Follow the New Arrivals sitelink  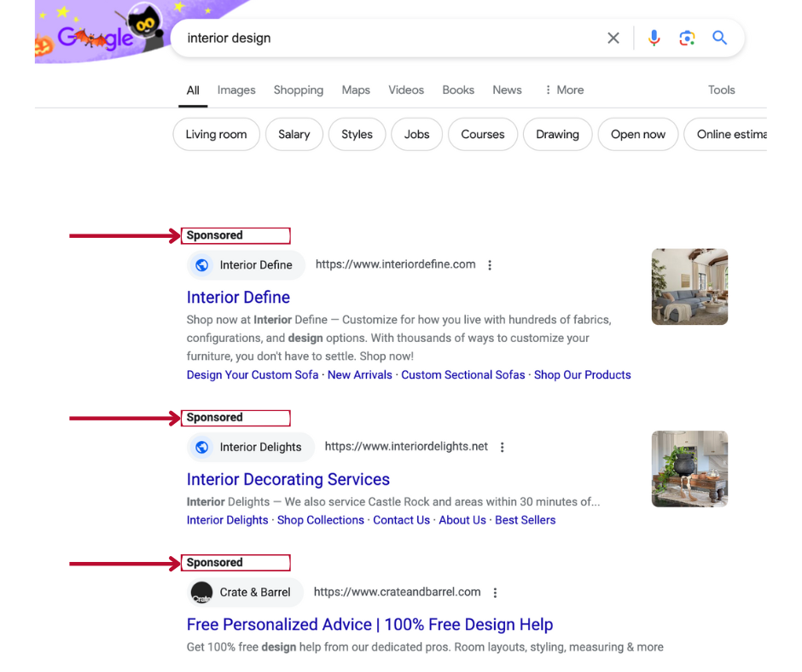[x=360, y=375]
